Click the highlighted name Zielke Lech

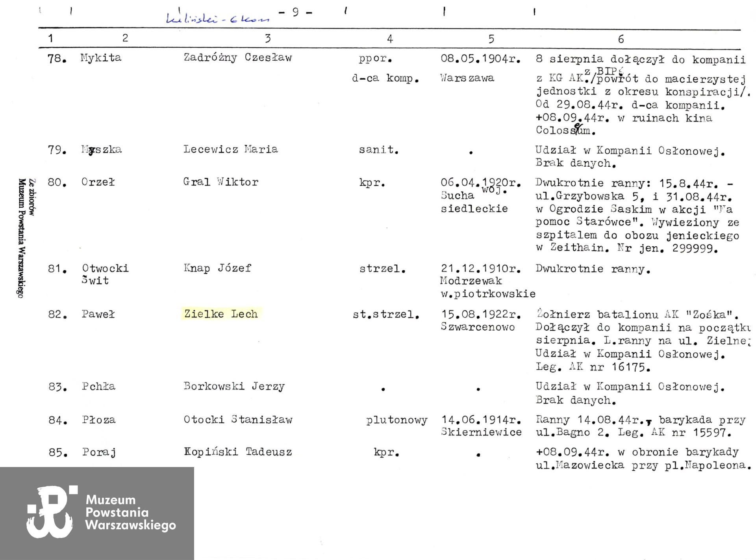(220, 314)
